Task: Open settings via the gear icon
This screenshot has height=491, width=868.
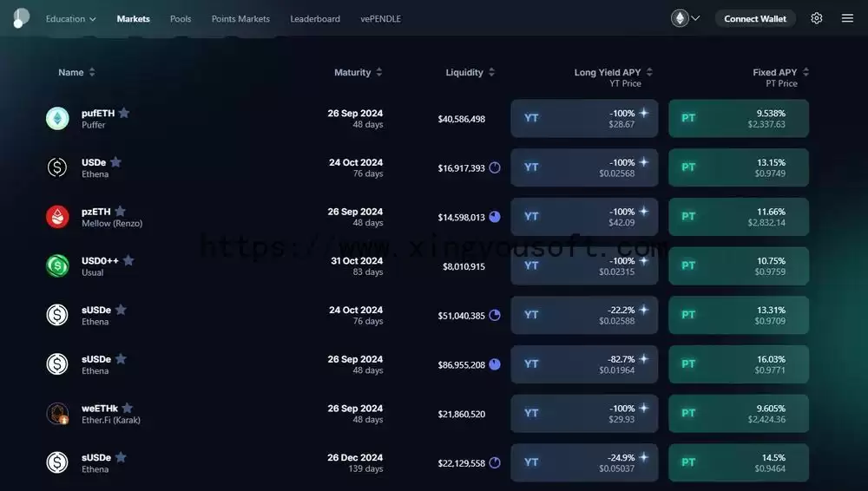Action: (817, 18)
